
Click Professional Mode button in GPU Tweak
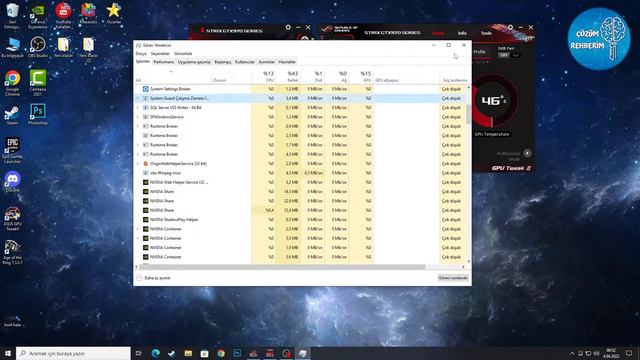point(527,153)
